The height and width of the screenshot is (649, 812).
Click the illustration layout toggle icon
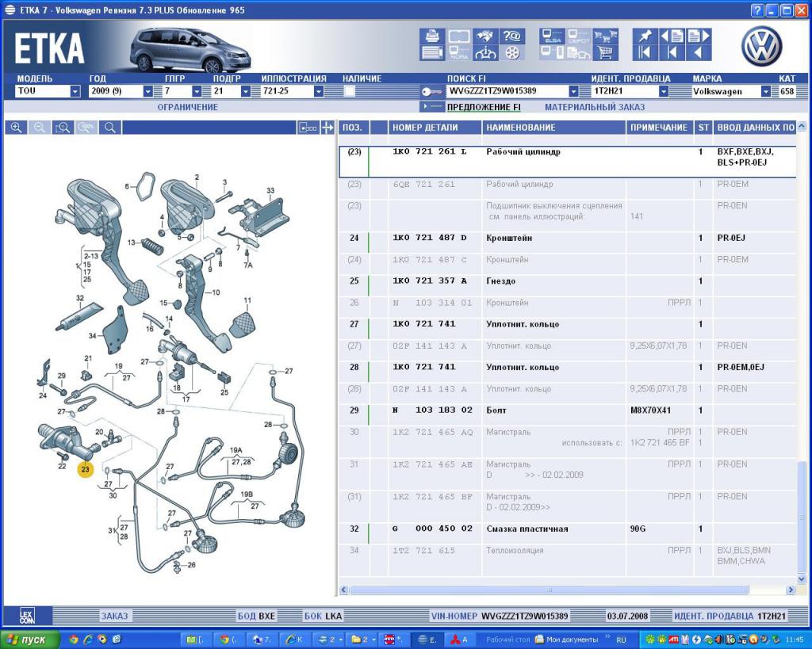pyautogui.click(x=308, y=128)
